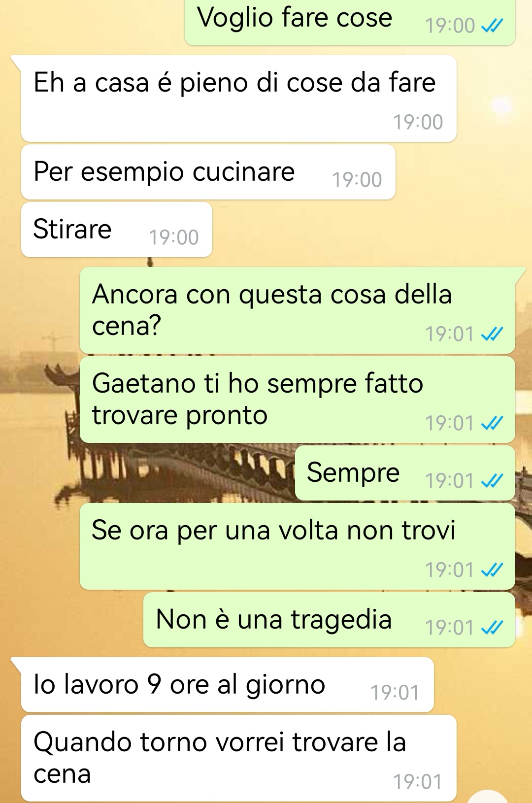Select the 'Io lavoro 9 ore al giorno' message
The width and height of the screenshot is (532, 803).
tap(228, 685)
